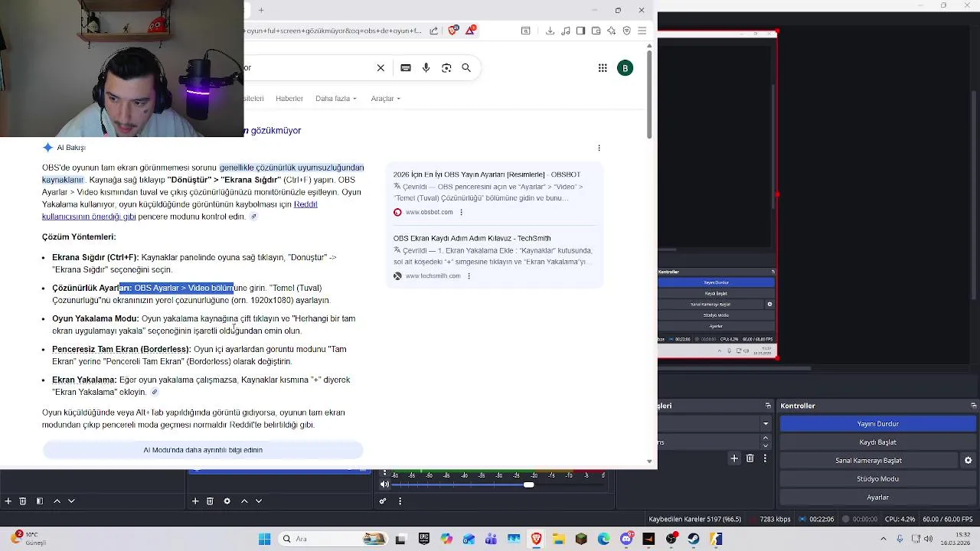Open the on-screen keyboard icon in search box
This screenshot has width=980, height=551.
point(406,67)
